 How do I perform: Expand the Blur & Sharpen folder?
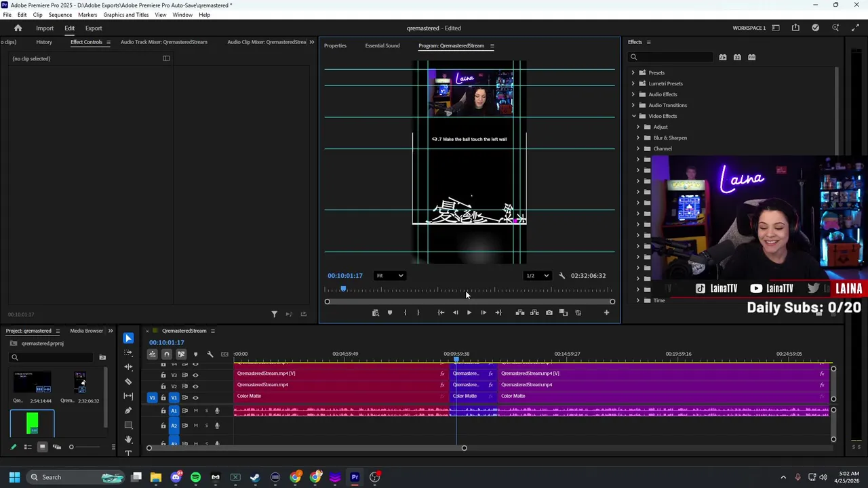[638, 138]
